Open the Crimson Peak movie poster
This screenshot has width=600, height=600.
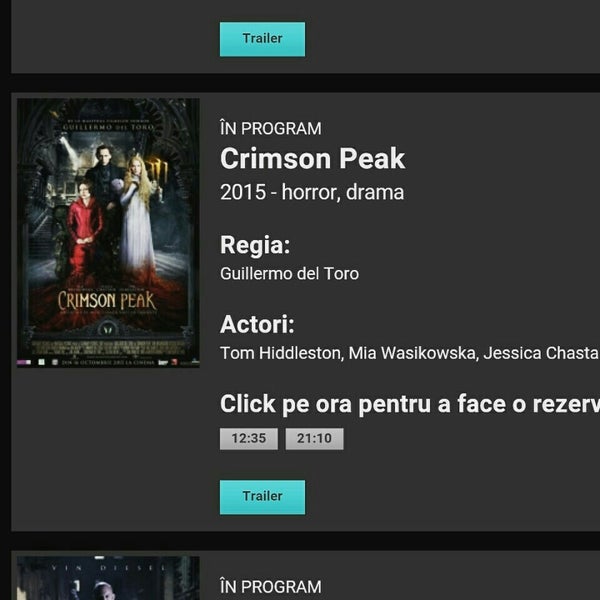(108, 233)
